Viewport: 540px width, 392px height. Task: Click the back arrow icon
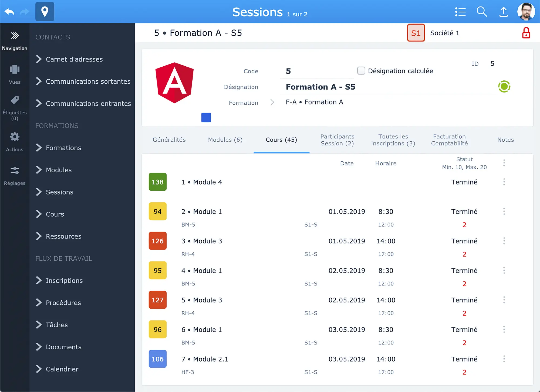pos(9,12)
